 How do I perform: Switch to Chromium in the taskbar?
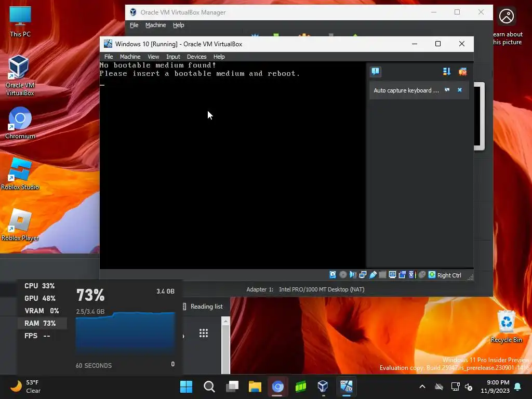[277, 387]
